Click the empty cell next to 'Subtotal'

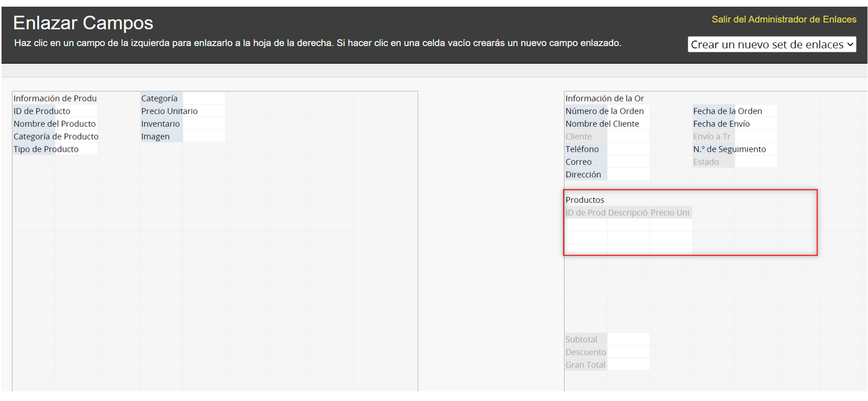(x=628, y=340)
